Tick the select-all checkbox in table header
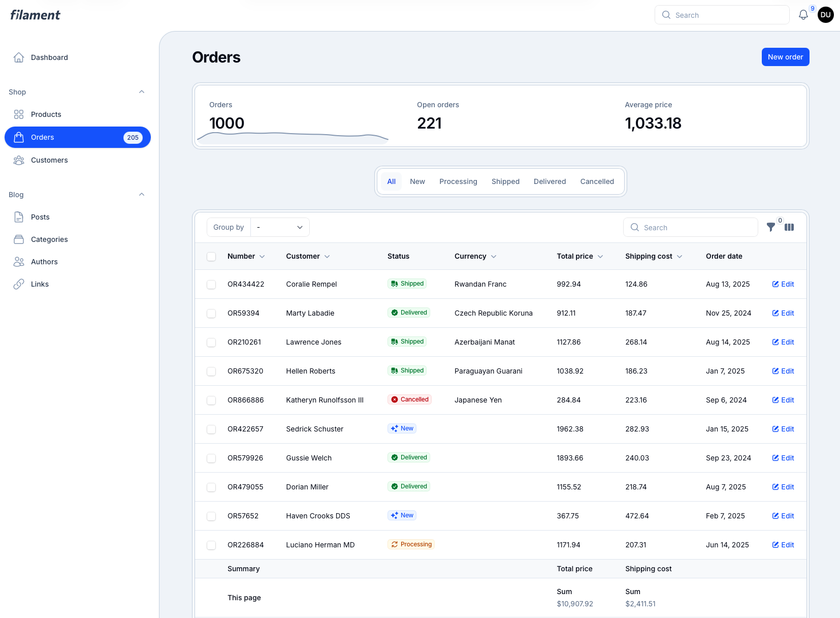The image size is (840, 618). (211, 257)
